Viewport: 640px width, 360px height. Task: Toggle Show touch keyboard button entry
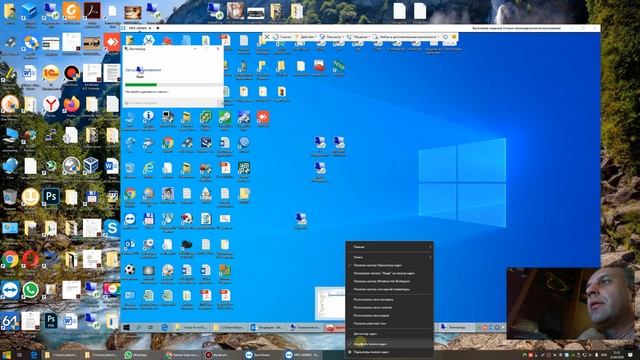(389, 289)
